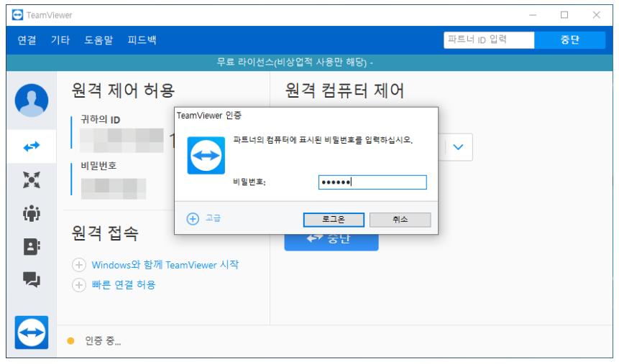The width and height of the screenshot is (619, 364).
Task: Click the 취소 button
Action: 400,220
